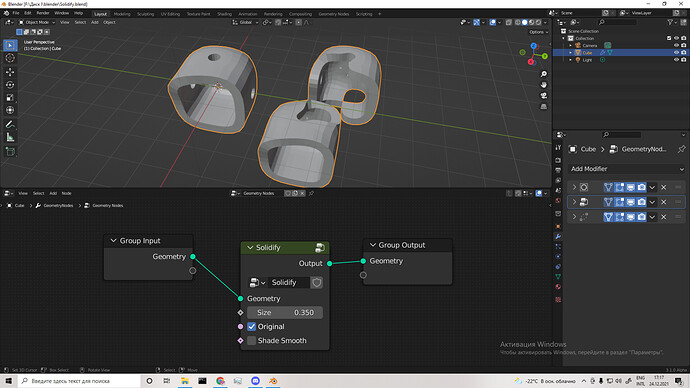Activate the Measure tool
This screenshot has height=388, width=690.
(x=10, y=138)
